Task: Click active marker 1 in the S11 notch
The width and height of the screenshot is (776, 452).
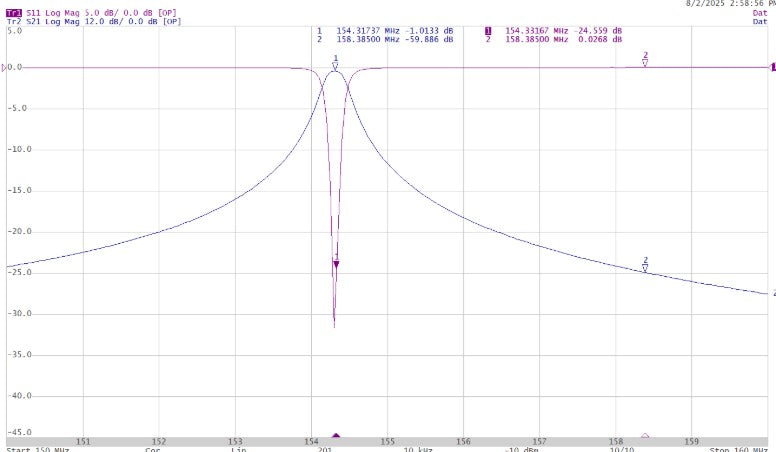Action: [x=336, y=264]
